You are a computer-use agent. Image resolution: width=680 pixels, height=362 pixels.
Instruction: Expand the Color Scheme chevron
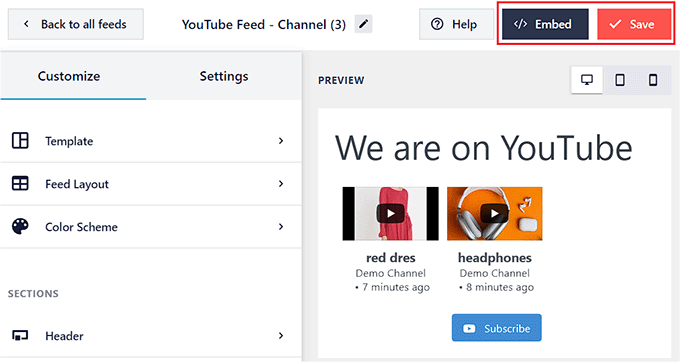[281, 227]
